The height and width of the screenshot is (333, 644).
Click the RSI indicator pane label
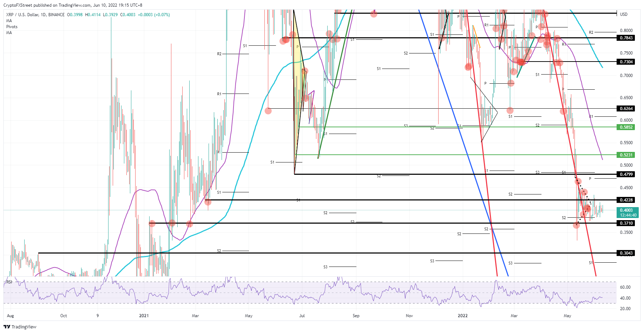[9, 282]
